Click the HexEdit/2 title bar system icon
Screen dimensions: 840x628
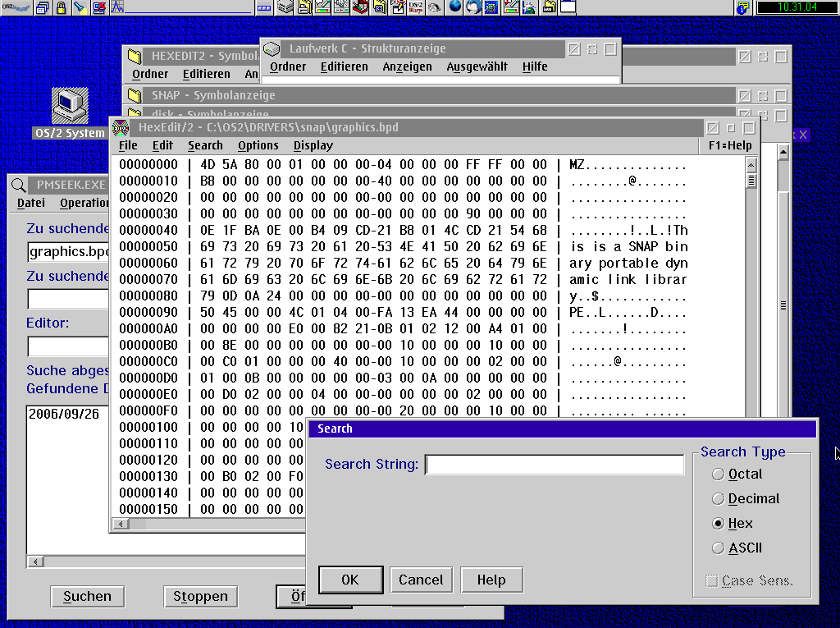pyautogui.click(x=121, y=127)
